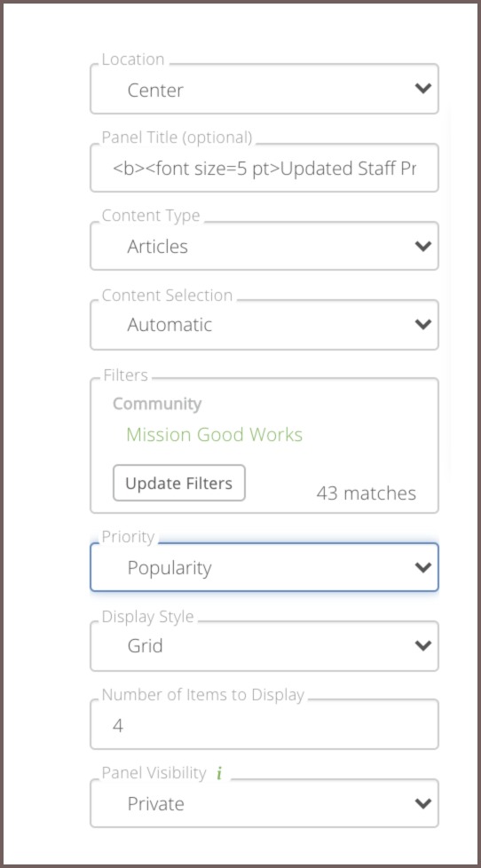Click into the Panel Title text field
Image resolution: width=481 pixels, height=868 pixels.
coord(264,168)
